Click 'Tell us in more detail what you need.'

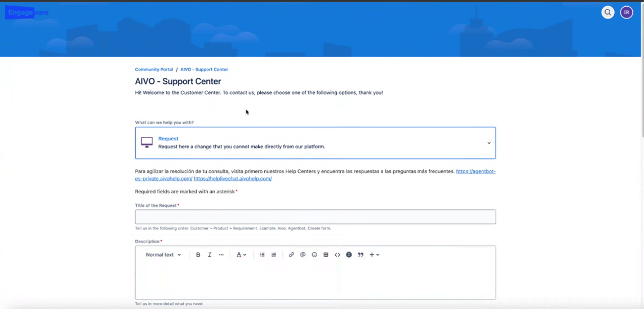(x=169, y=304)
